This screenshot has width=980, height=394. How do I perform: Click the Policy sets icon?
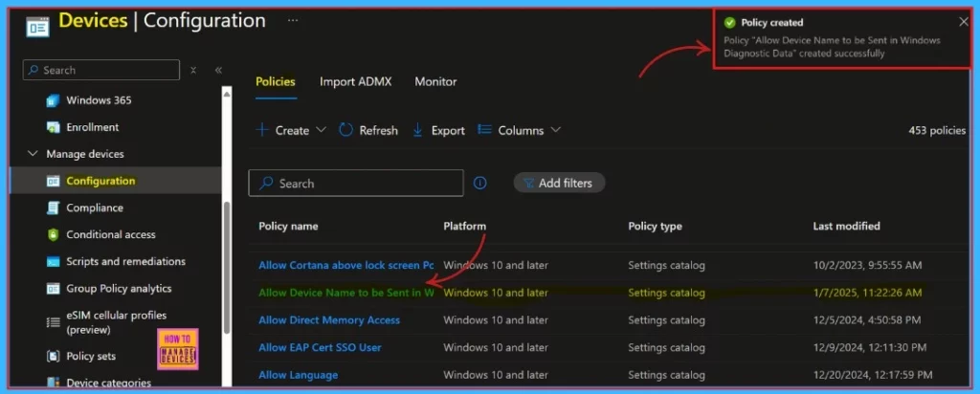coord(54,356)
